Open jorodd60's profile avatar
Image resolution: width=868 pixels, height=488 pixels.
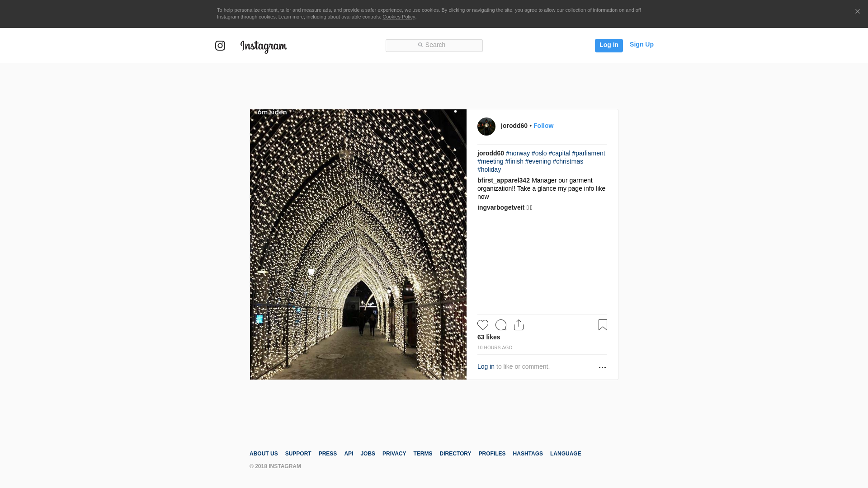coord(486,127)
